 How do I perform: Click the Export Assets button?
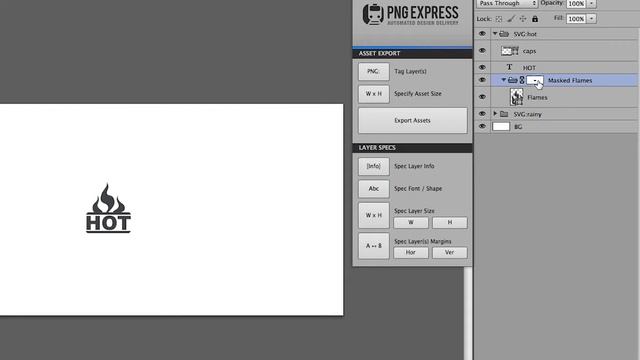[413, 120]
